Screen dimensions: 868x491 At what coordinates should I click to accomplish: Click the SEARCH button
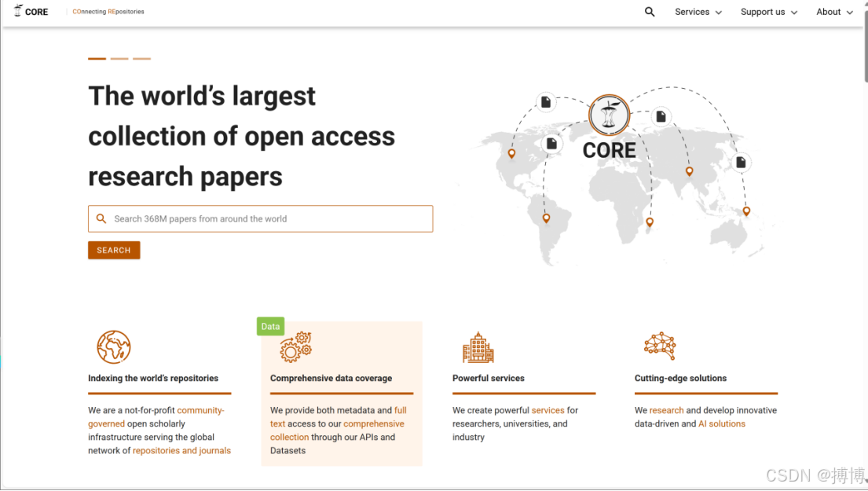coord(114,250)
